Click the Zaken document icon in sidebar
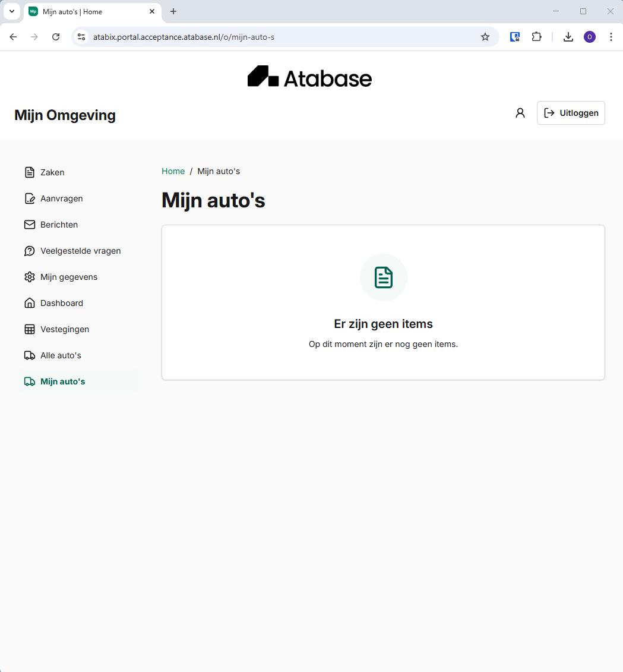The width and height of the screenshot is (623, 672). tap(29, 172)
